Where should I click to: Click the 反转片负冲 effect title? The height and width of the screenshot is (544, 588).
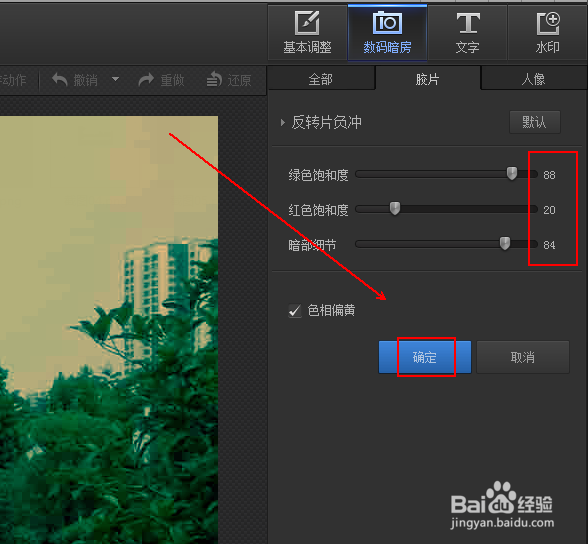[327, 122]
